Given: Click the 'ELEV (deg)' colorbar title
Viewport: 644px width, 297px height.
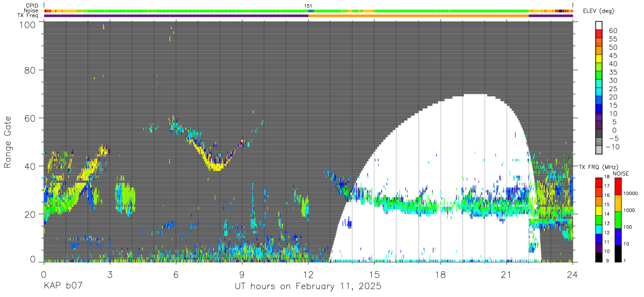Looking at the screenshot, I should pos(597,11).
